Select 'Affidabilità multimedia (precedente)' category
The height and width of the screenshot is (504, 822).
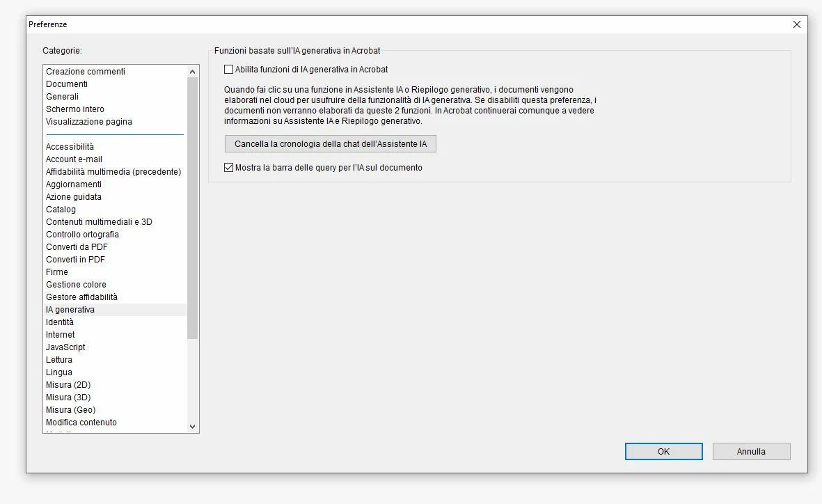[113, 172]
